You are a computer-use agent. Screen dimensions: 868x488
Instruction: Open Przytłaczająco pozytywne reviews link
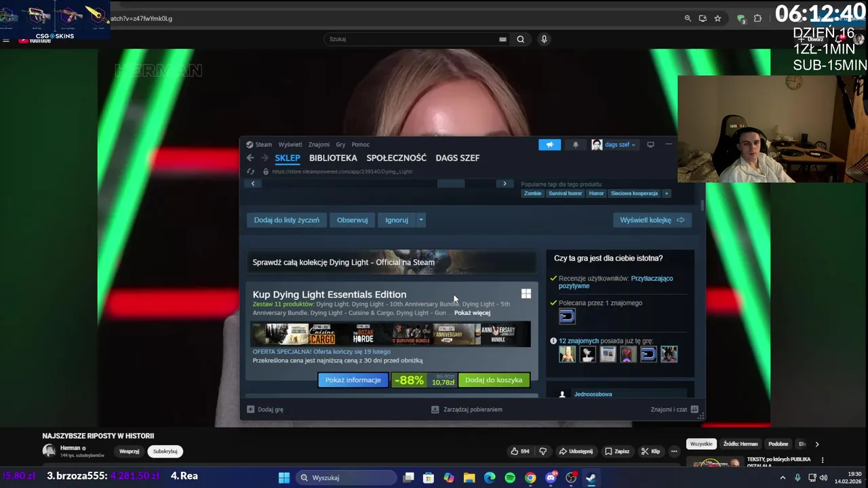616,282
